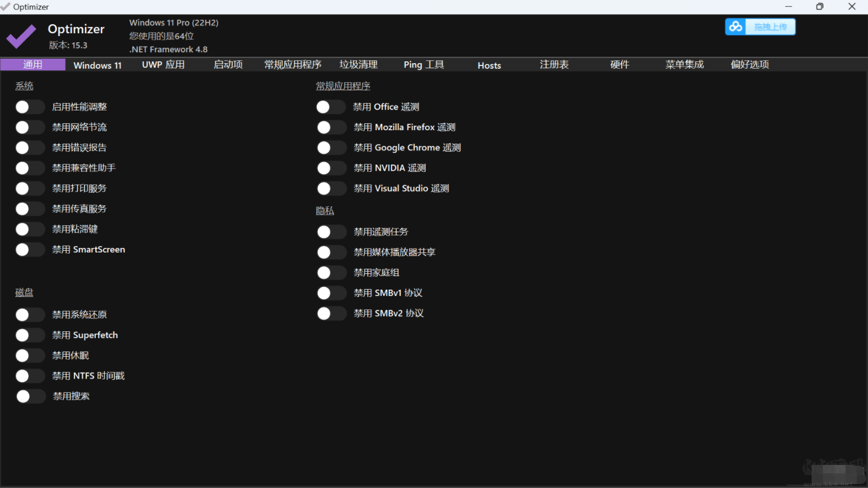
Task: Turn on 禁用网络节流
Action: [30, 127]
